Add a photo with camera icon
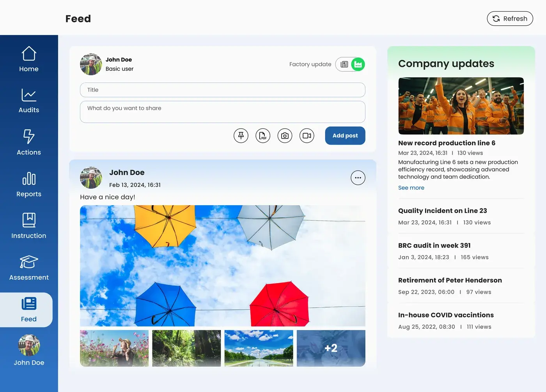Viewport: 546px width, 392px height. coord(285,136)
